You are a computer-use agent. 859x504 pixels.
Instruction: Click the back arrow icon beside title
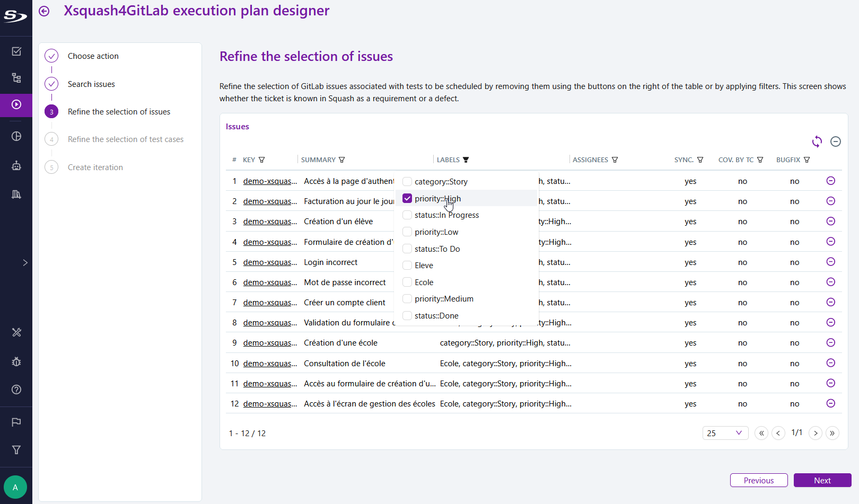pos(44,11)
